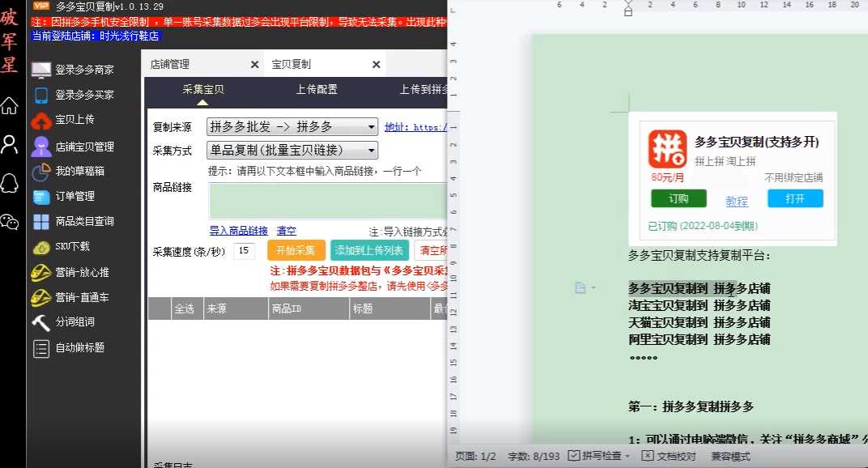
Task: Click the VIP badge in title bar
Action: click(x=41, y=6)
